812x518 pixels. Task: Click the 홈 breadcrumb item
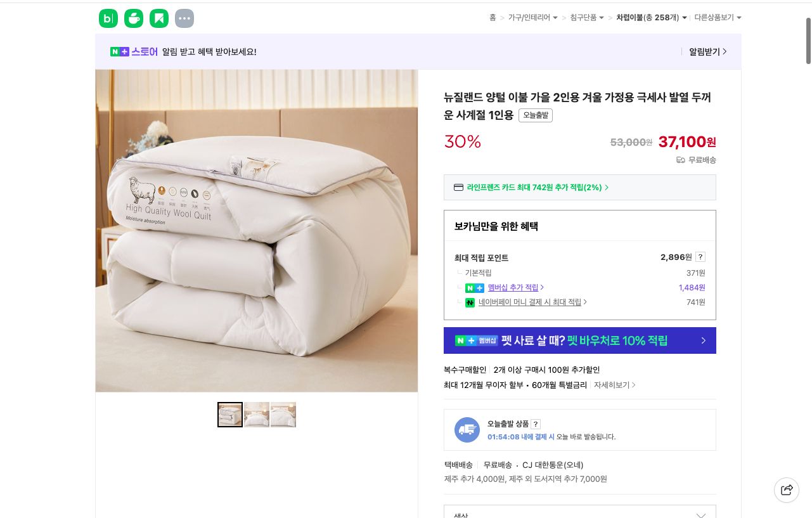point(493,18)
